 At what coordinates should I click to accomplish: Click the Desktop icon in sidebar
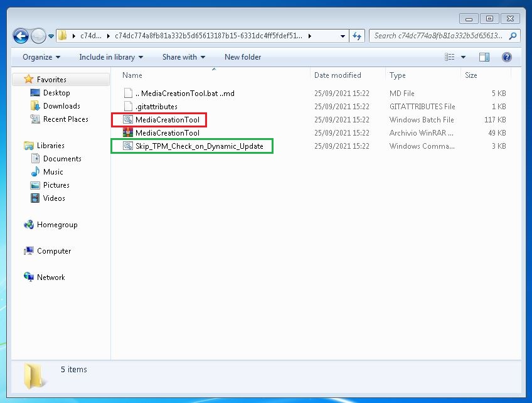[x=35, y=92]
